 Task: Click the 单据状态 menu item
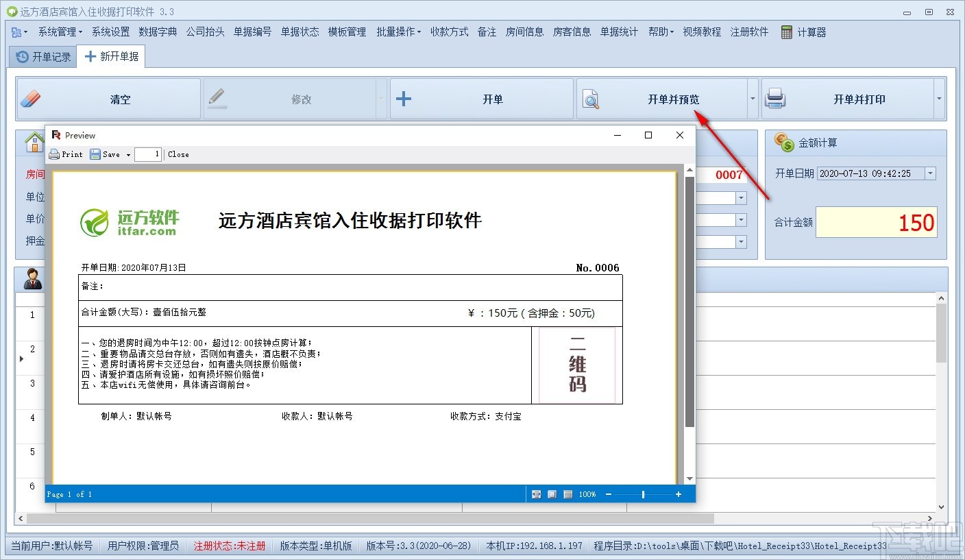[x=300, y=32]
